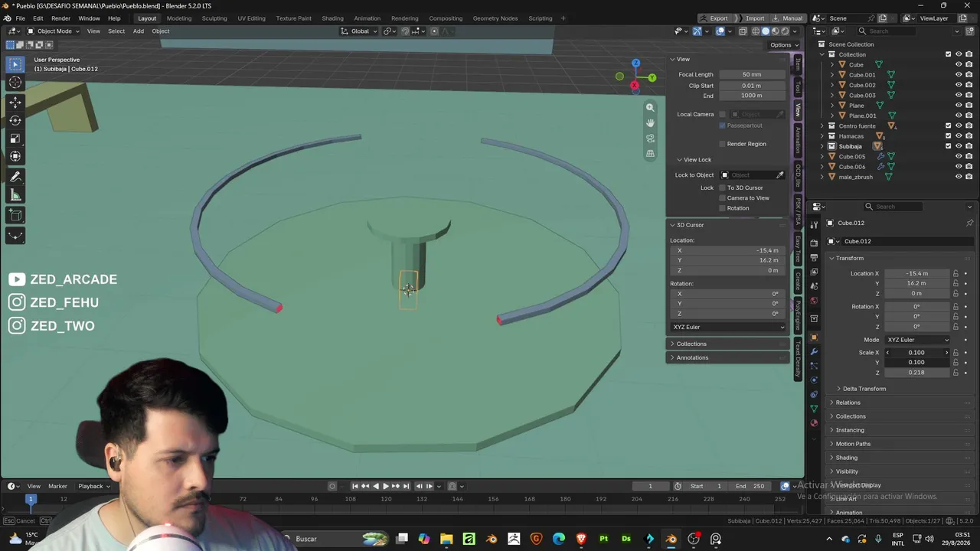Exclude the Centro fuente collection via checkbox

pos(949,126)
